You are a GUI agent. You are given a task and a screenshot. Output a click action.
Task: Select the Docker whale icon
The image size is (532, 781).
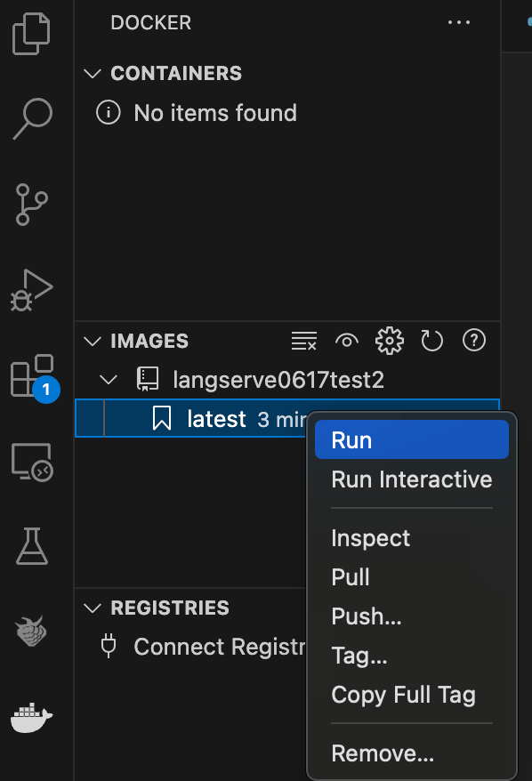(31, 718)
